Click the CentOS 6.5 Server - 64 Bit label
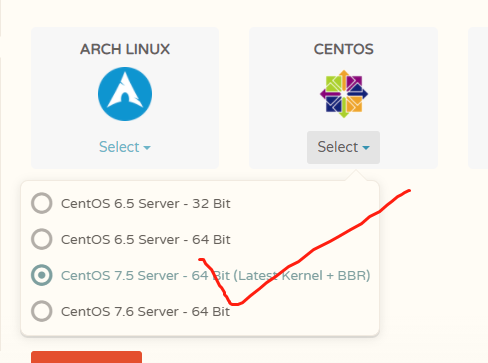 click(146, 239)
